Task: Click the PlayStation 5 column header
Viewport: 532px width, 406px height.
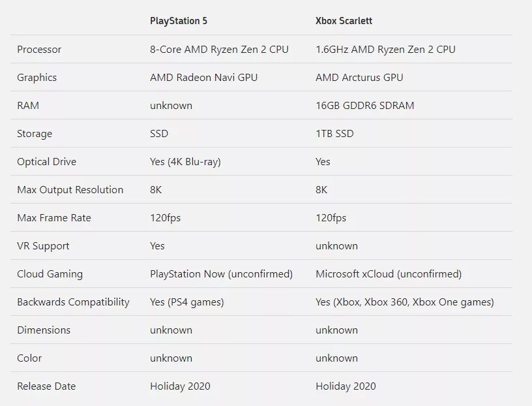Action: coord(179,21)
